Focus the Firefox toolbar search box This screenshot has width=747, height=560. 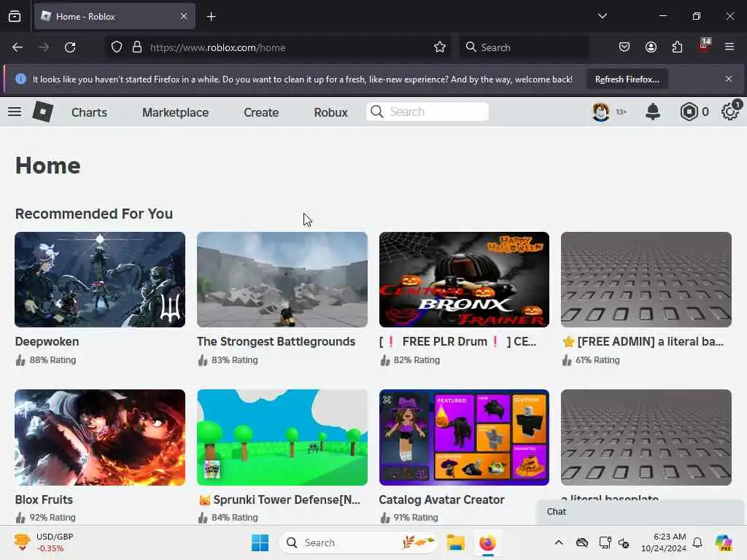click(x=524, y=47)
